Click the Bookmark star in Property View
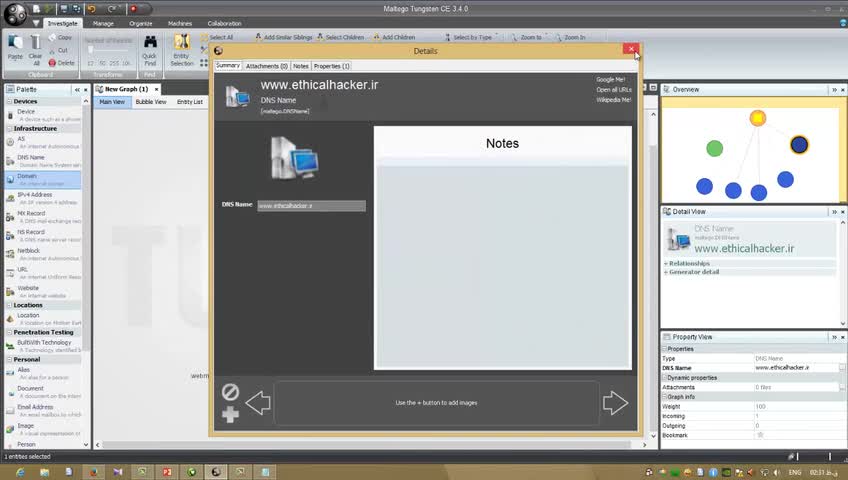The image size is (848, 480). pyautogui.click(x=760, y=435)
